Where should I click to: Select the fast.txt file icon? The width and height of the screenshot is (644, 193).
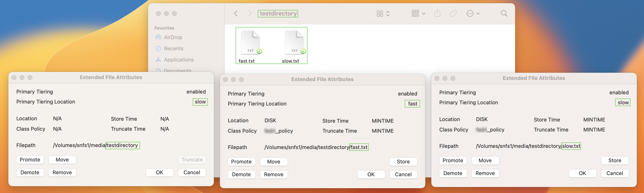(251, 43)
